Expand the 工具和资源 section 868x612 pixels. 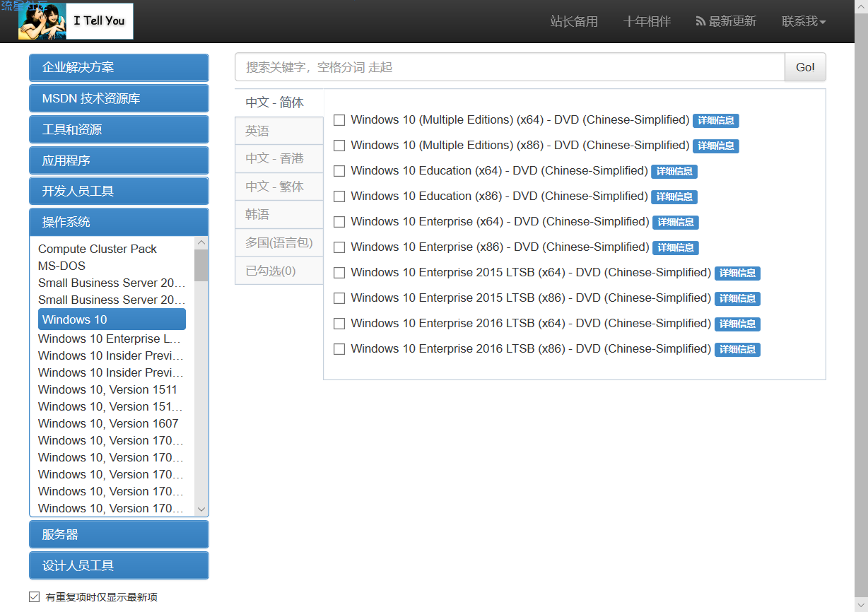119,129
